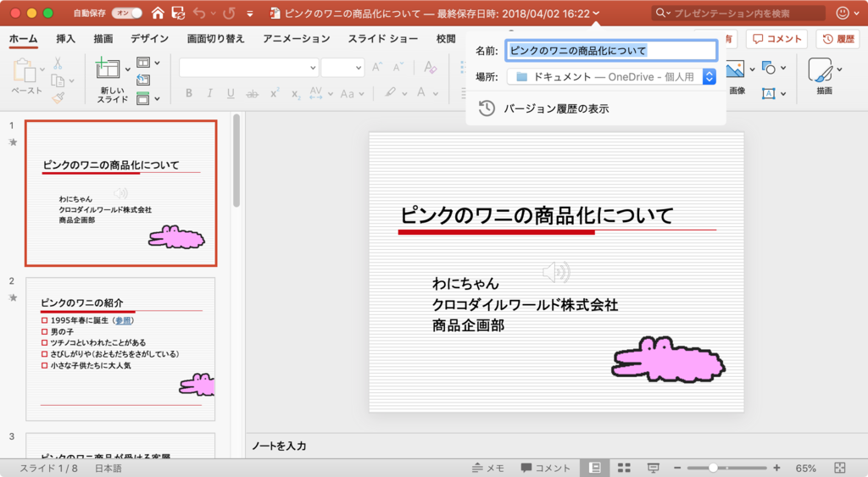Click the text box icon in ribbon
Screen dimensions: 868x477
[x=768, y=93]
